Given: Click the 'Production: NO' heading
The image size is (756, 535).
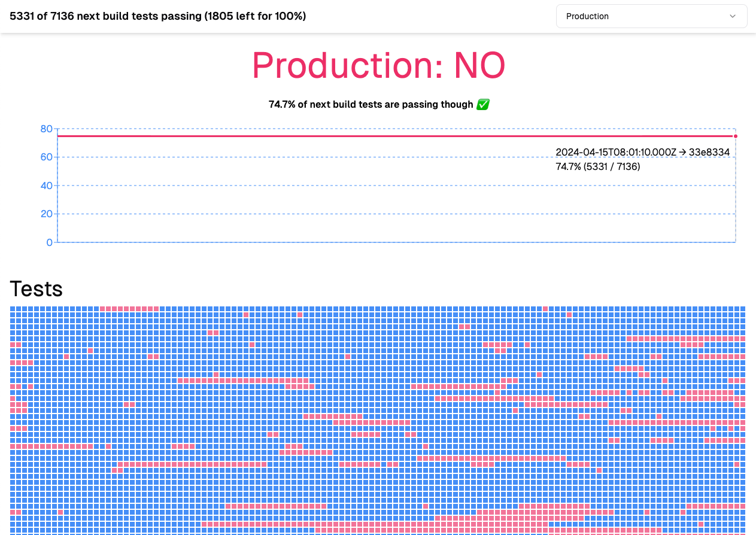Looking at the screenshot, I should [x=378, y=65].
